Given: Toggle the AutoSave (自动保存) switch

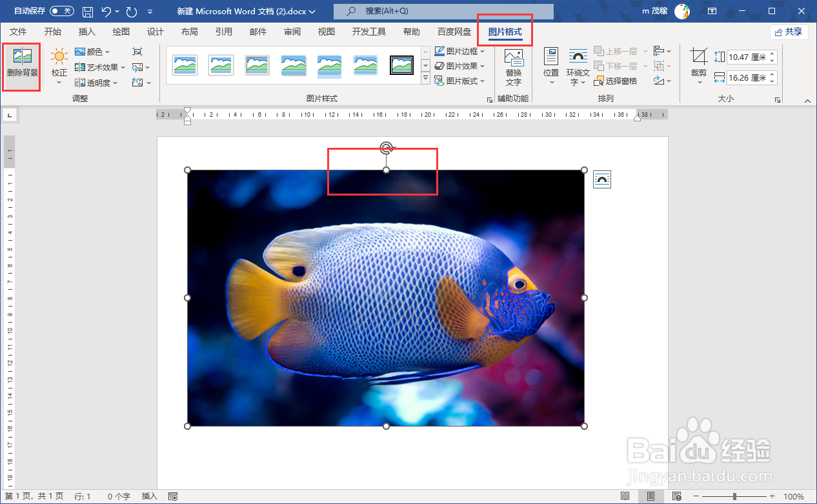Looking at the screenshot, I should tap(61, 11).
